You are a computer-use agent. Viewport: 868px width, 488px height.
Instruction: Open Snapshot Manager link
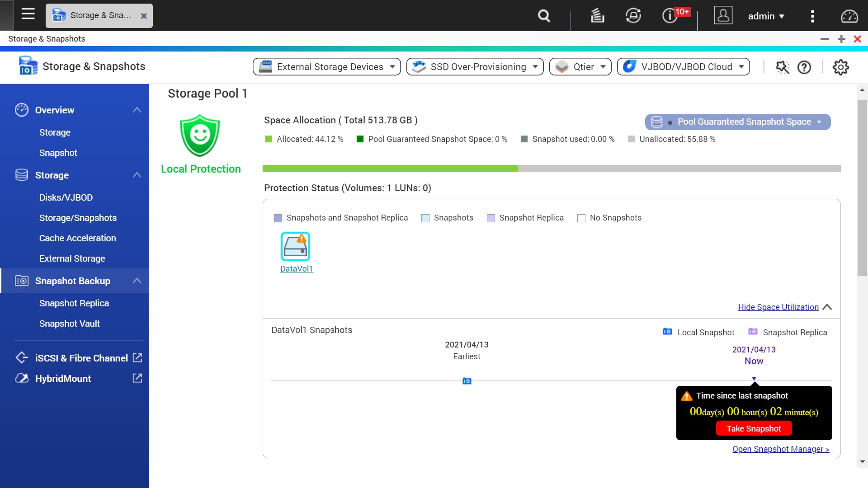[x=781, y=449]
